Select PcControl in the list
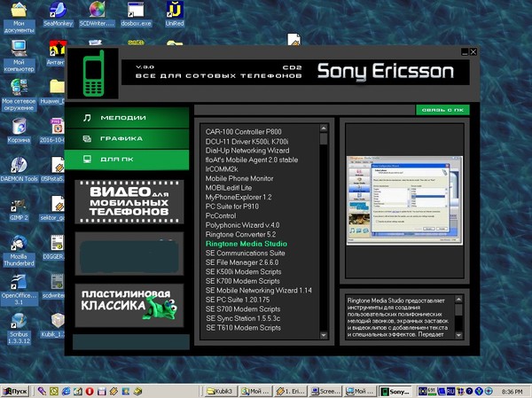 coord(221,215)
